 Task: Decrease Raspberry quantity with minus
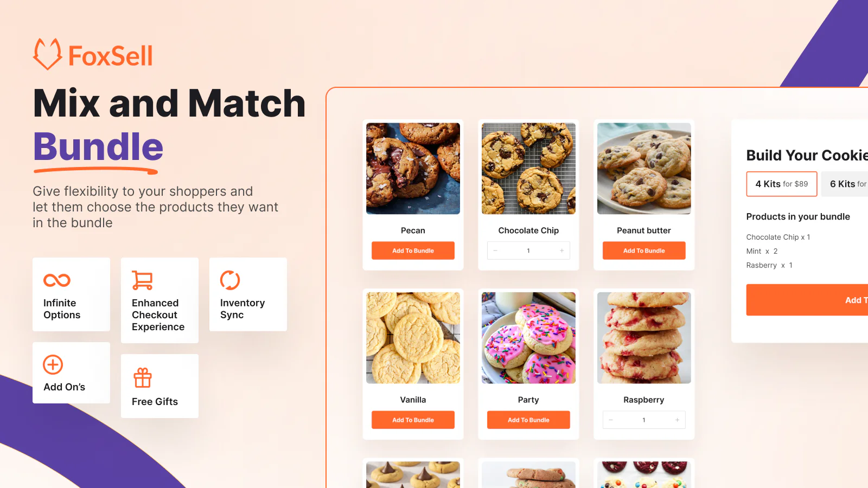(x=611, y=420)
